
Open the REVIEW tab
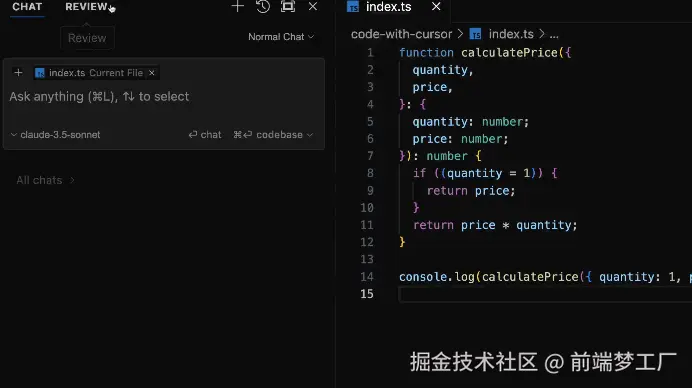click(86, 7)
